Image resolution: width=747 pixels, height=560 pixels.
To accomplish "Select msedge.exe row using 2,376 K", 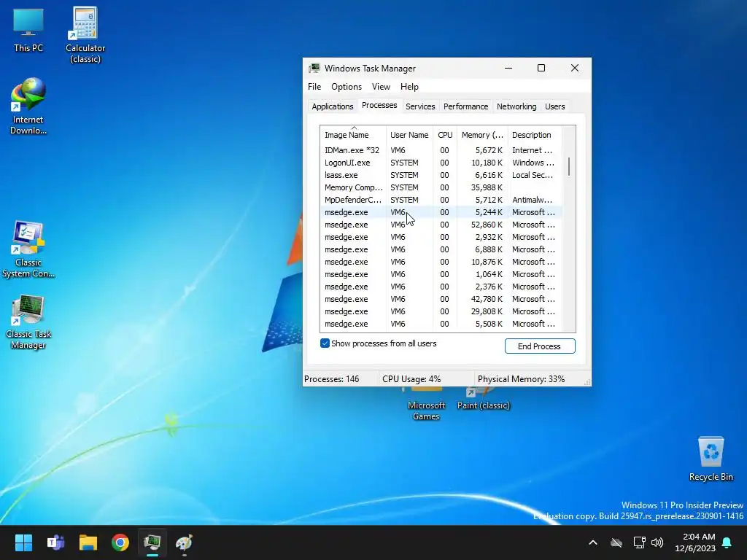I will pos(441,286).
